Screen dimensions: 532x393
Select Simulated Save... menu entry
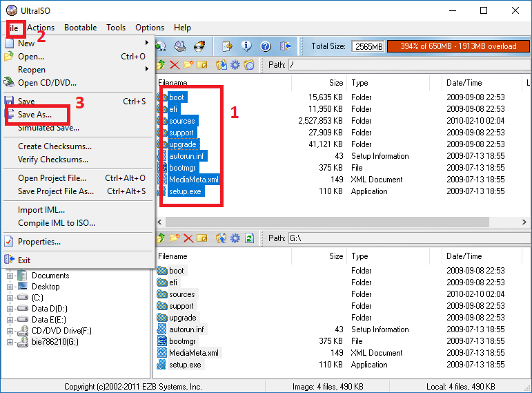click(x=78, y=128)
